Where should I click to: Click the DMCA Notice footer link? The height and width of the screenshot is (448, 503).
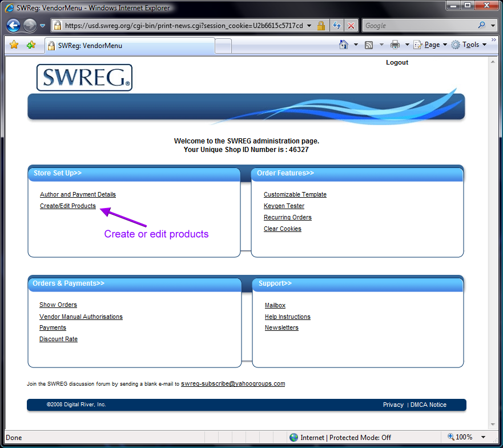point(428,405)
